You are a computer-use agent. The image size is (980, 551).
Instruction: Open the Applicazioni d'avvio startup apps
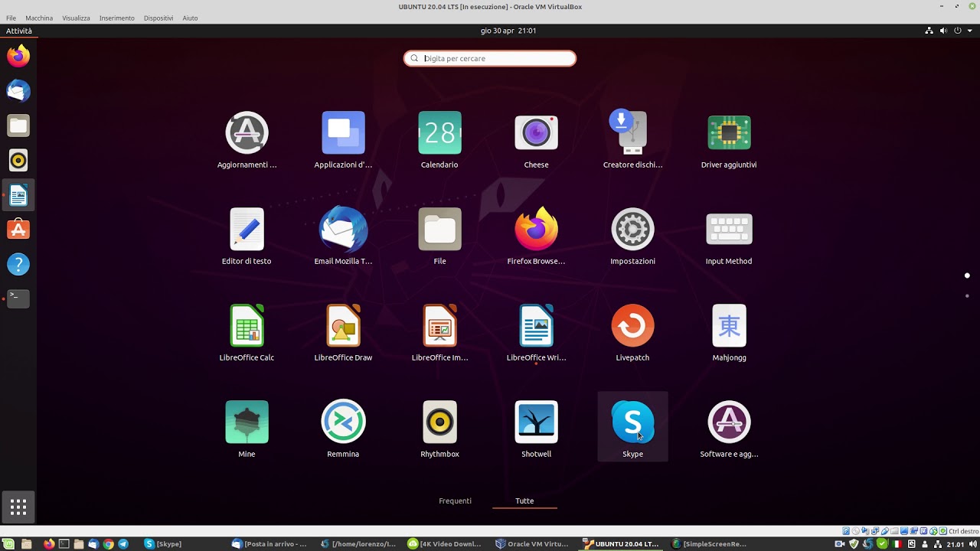click(x=343, y=139)
